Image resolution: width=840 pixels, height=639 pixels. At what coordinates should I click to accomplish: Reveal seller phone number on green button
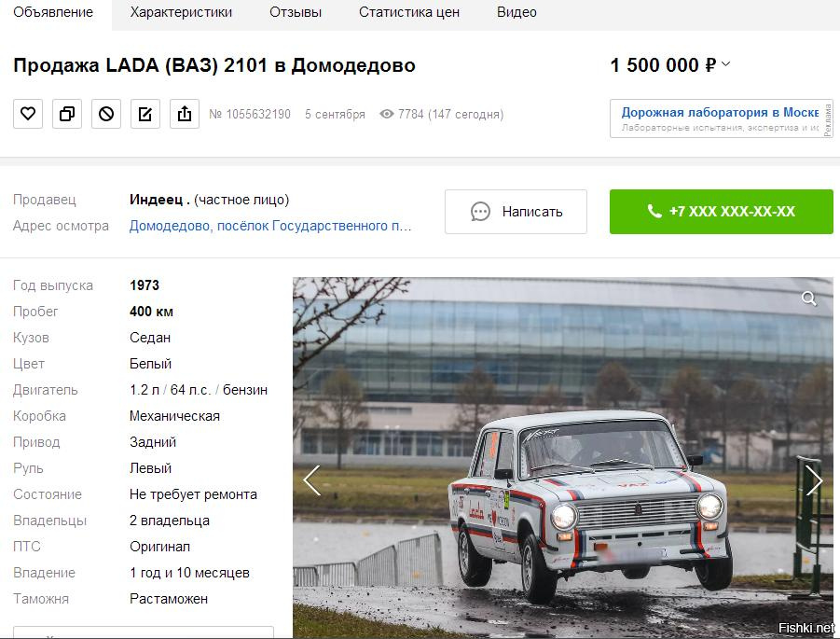click(x=721, y=212)
